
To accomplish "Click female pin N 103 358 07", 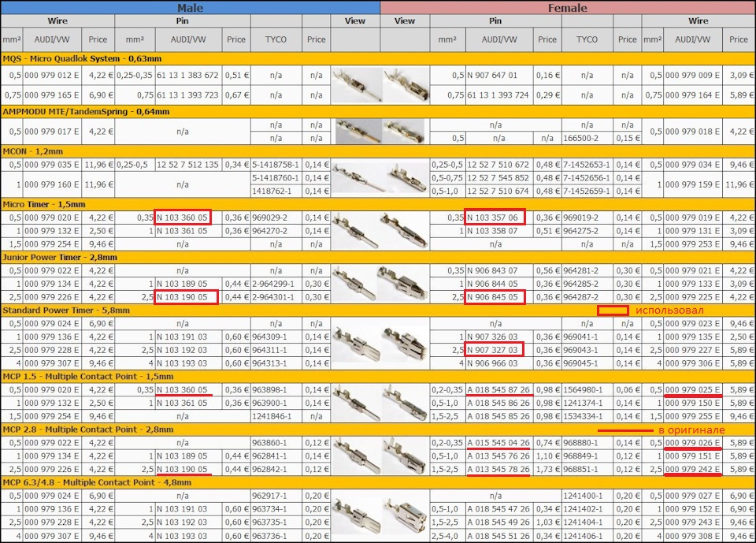I will click(x=492, y=231).
